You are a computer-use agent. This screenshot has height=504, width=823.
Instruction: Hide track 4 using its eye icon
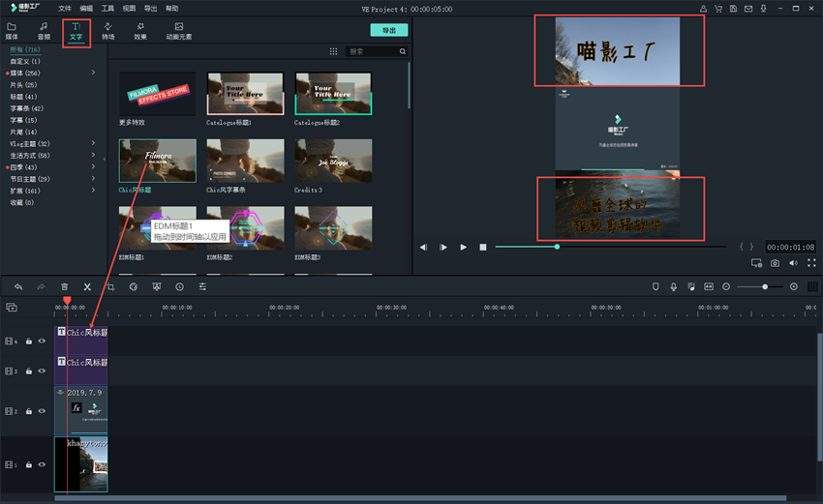42,341
